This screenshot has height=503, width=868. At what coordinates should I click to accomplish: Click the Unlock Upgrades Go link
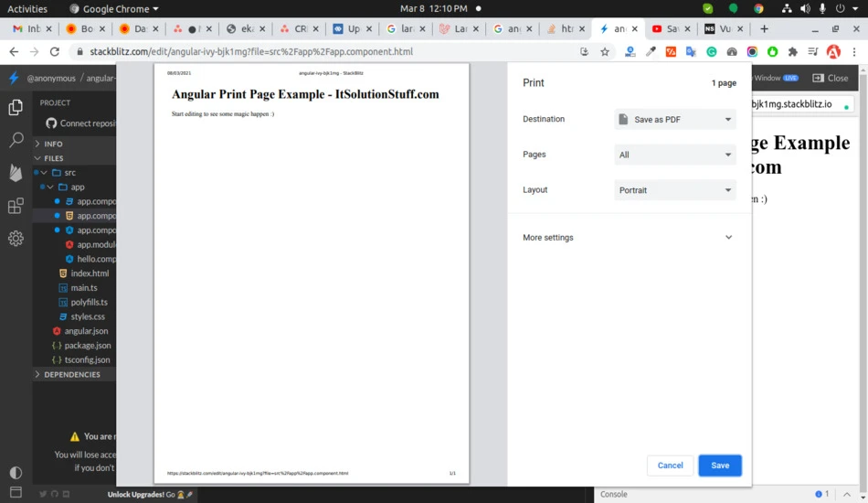pyautogui.click(x=150, y=494)
